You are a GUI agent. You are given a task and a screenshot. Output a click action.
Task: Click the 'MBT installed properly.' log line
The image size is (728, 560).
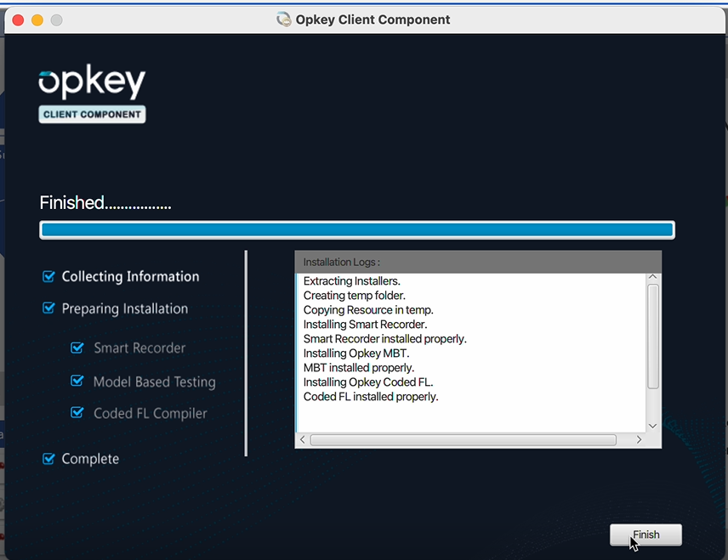point(358,367)
